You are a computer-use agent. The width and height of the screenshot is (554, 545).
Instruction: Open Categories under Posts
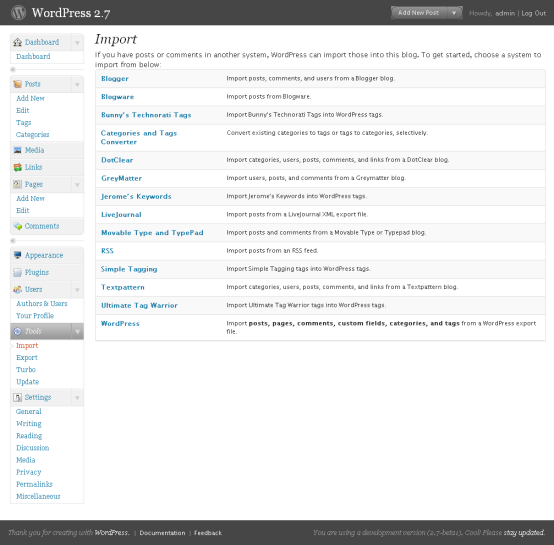coord(33,135)
